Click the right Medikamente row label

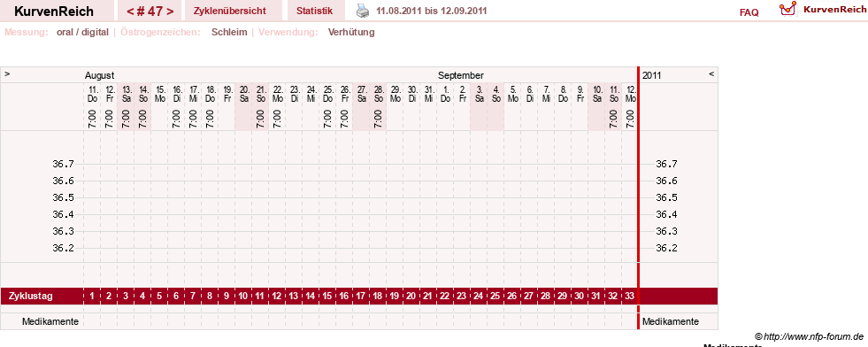[671, 321]
